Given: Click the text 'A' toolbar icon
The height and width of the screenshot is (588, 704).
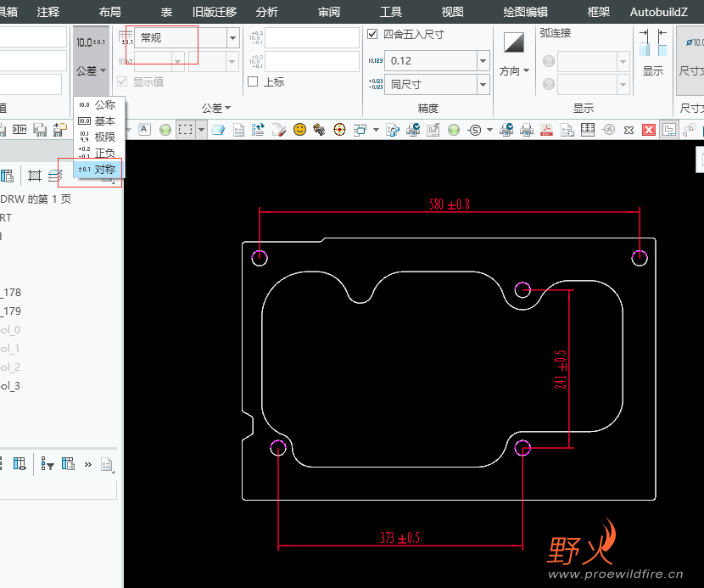Looking at the screenshot, I should [144, 129].
